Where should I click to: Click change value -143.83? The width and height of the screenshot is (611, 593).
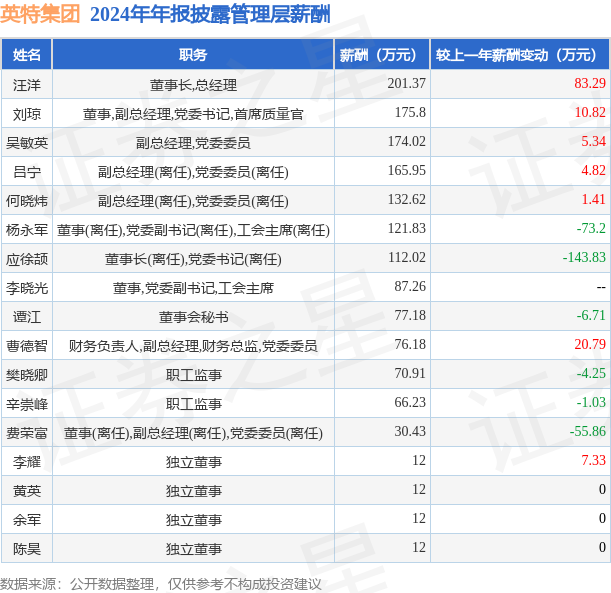584,257
